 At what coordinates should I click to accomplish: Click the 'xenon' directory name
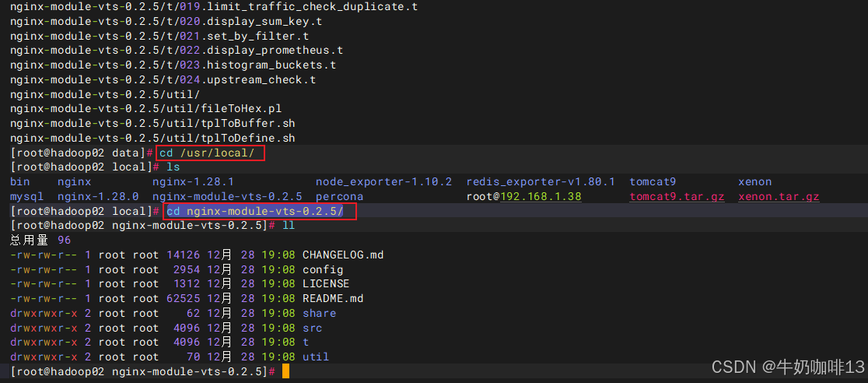755,182
